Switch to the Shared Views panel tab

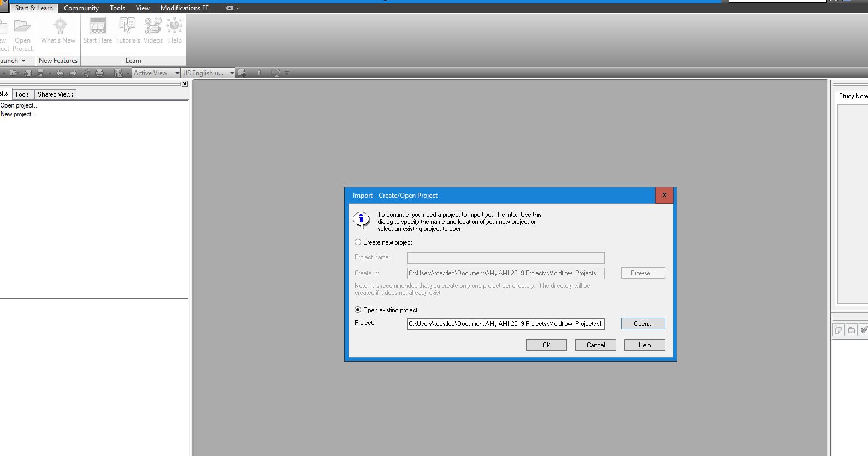tap(55, 94)
